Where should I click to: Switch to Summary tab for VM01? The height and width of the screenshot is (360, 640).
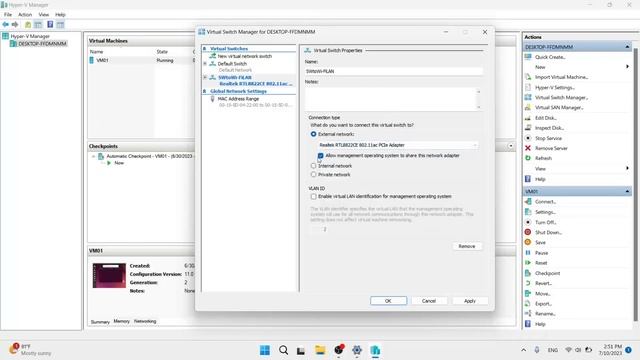point(100,322)
